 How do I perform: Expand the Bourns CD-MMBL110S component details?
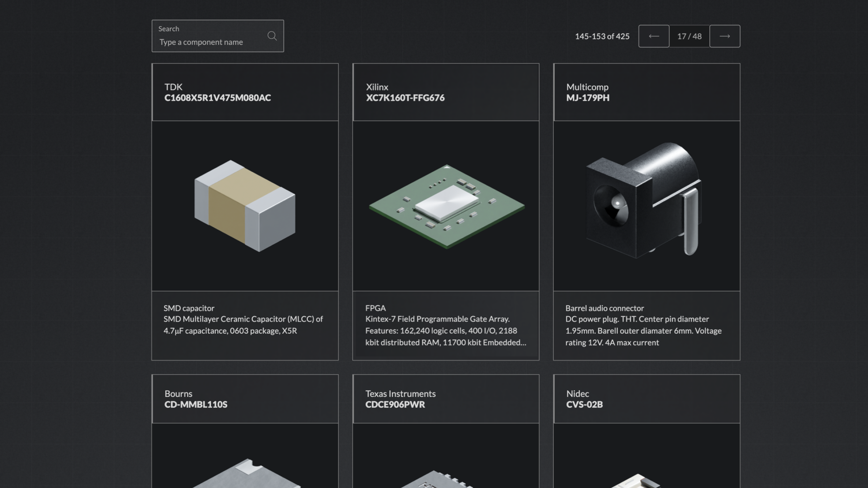245,399
